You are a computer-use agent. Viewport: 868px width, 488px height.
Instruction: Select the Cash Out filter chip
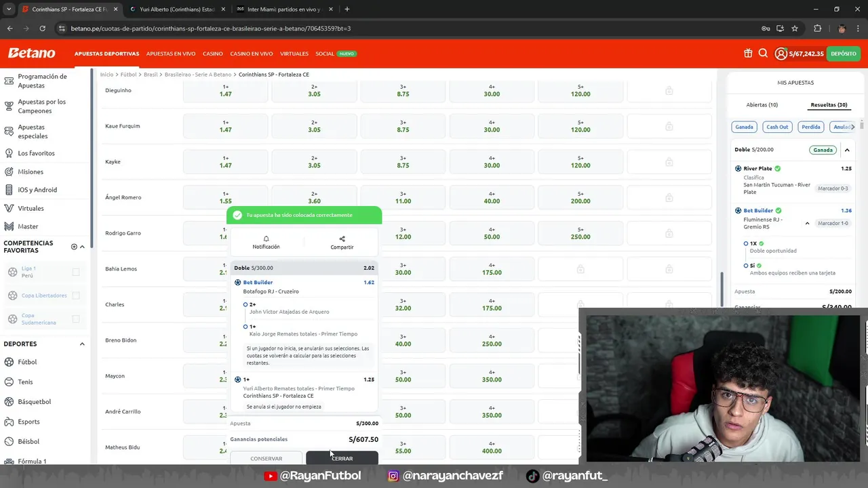(x=777, y=127)
